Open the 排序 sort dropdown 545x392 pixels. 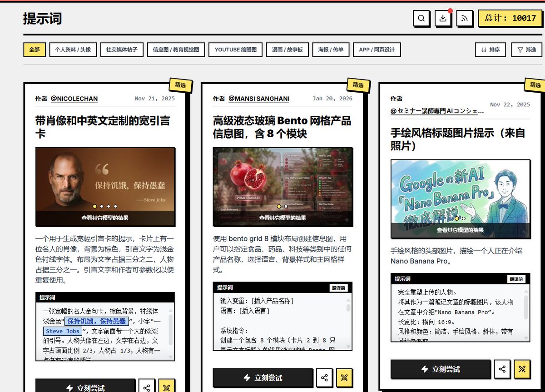[x=490, y=50]
